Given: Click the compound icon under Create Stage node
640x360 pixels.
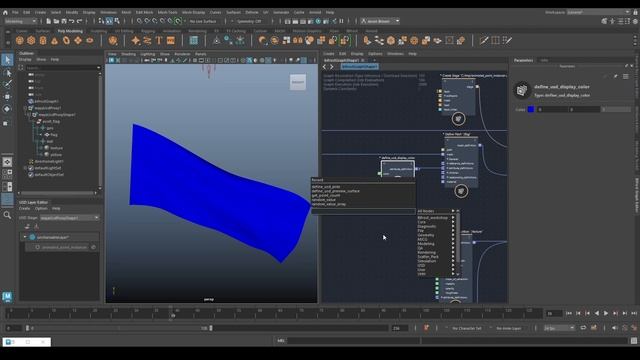Looking at the screenshot, I should pyautogui.click(x=458, y=119).
